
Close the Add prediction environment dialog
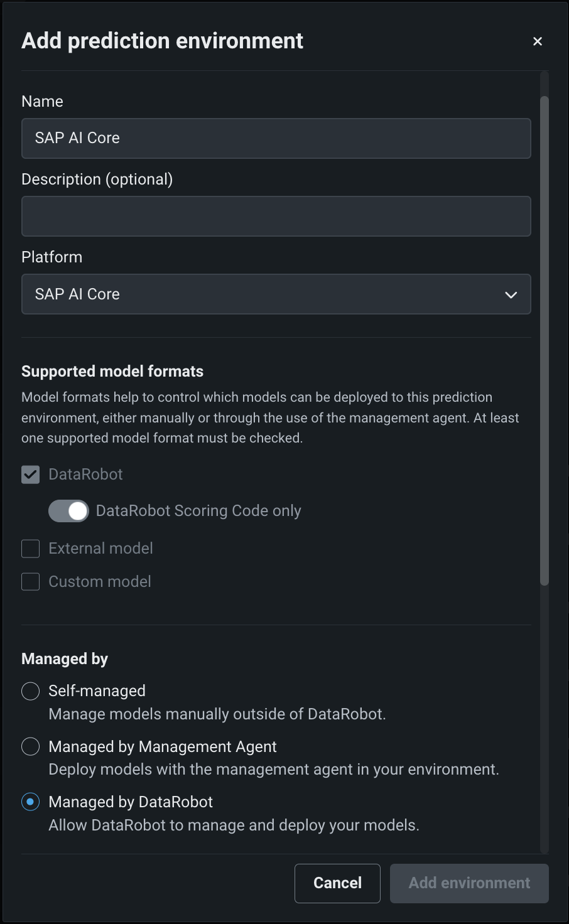538,41
